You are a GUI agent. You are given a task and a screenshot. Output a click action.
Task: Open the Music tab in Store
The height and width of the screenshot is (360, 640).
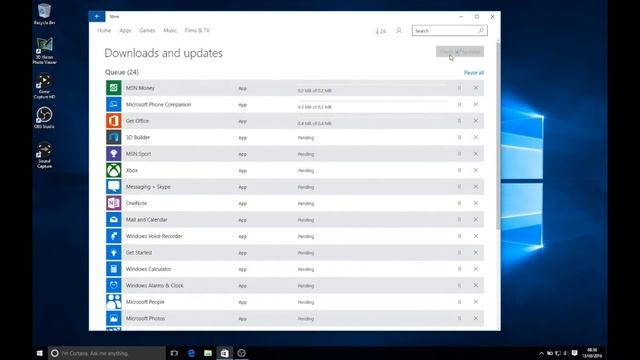[170, 30]
